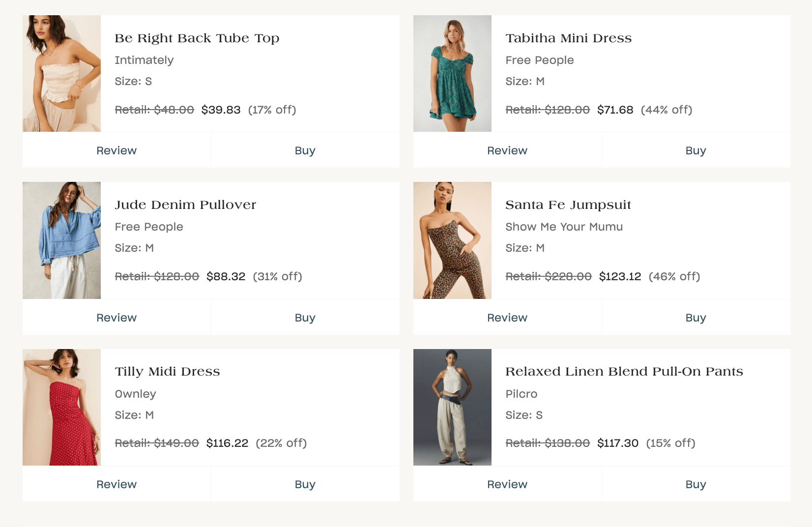The height and width of the screenshot is (527, 812).
Task: Open Review for Jude Denim Pullover
Action: tap(116, 318)
